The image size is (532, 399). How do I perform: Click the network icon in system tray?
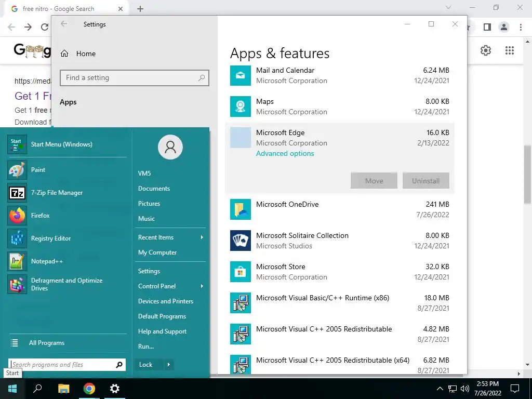[x=453, y=389]
